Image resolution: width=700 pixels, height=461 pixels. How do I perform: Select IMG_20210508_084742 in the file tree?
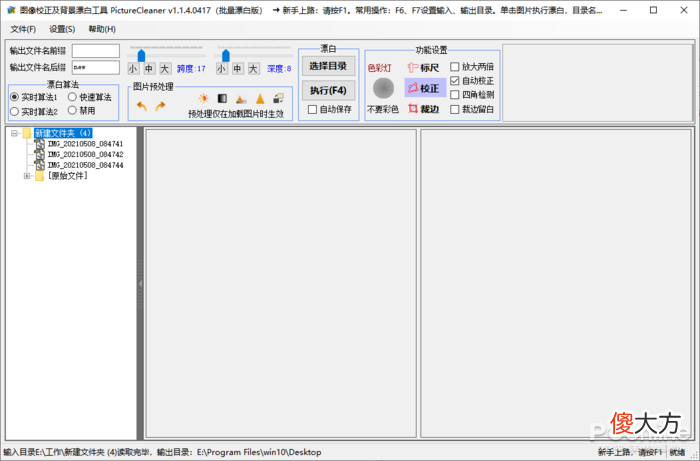pos(85,154)
